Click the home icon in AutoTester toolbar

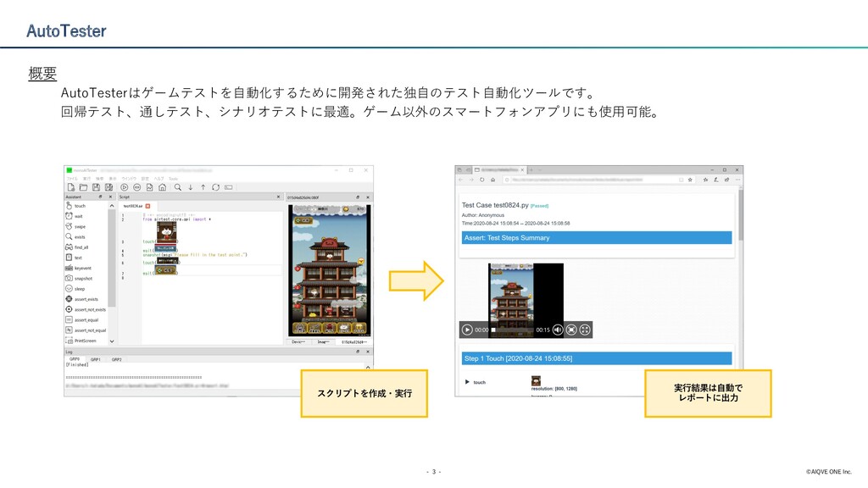tap(162, 187)
